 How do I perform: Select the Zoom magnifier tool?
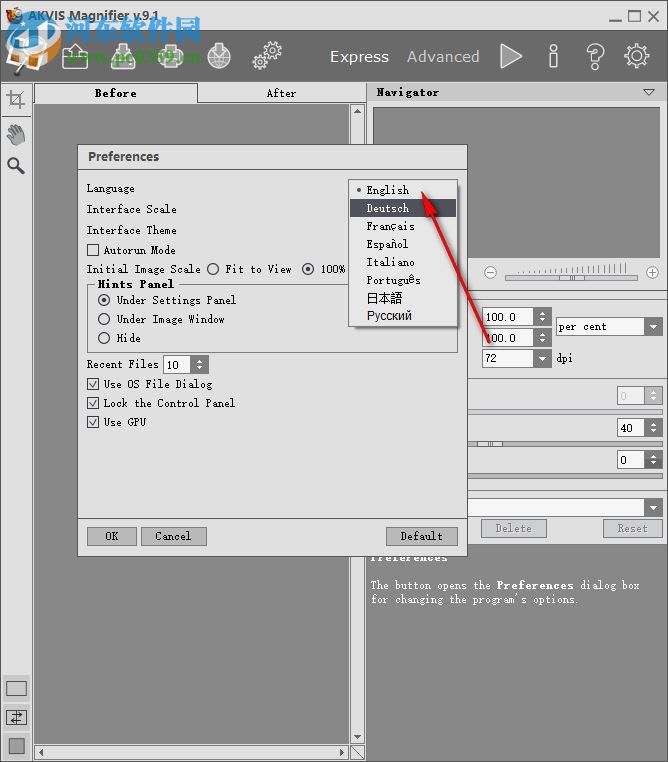point(16,166)
